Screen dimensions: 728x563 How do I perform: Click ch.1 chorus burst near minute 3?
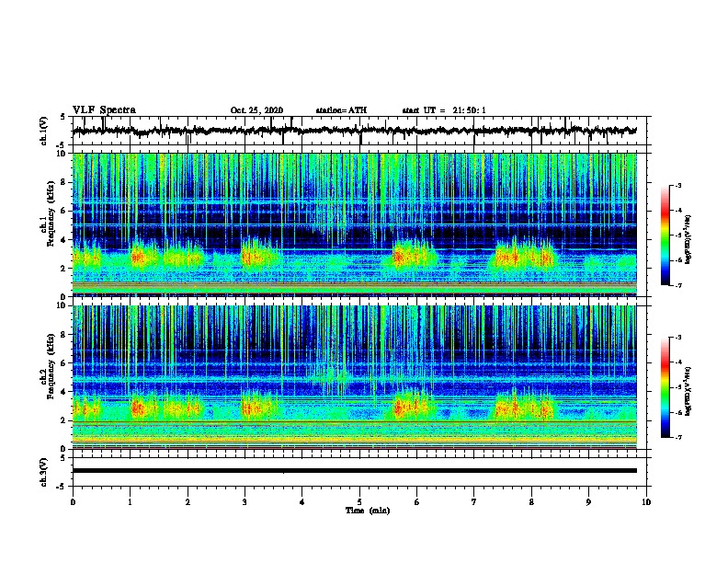(258, 256)
